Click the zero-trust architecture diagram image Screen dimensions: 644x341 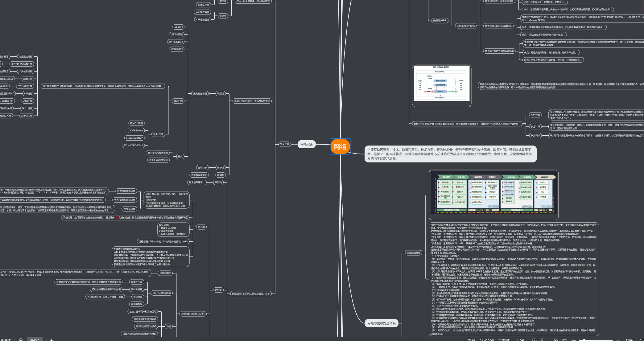[x=441, y=84]
